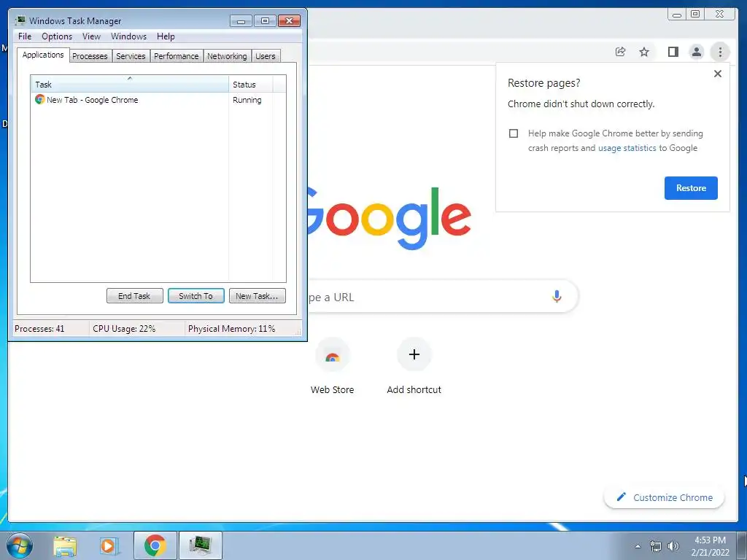
Task: Open Task Manager File menu
Action: coord(25,36)
